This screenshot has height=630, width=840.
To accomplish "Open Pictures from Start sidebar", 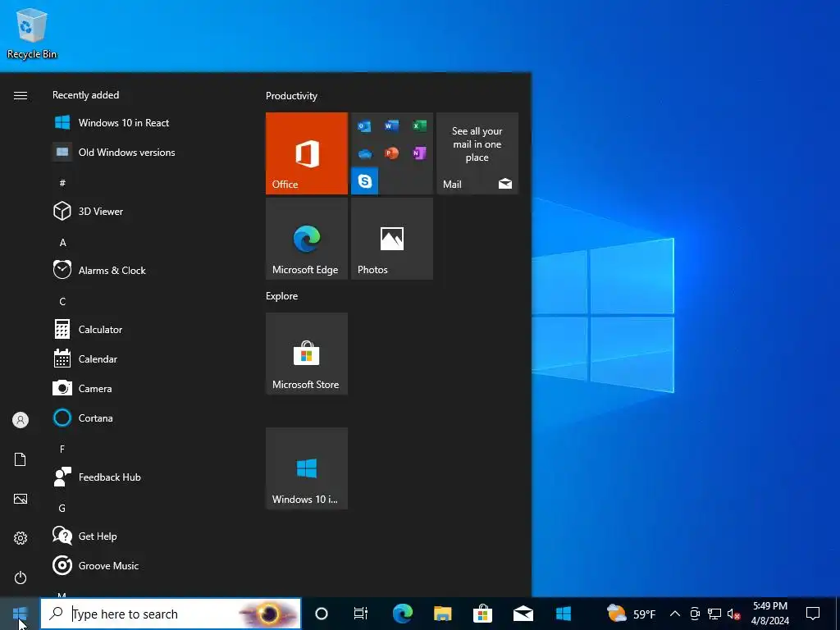I will tap(21, 499).
